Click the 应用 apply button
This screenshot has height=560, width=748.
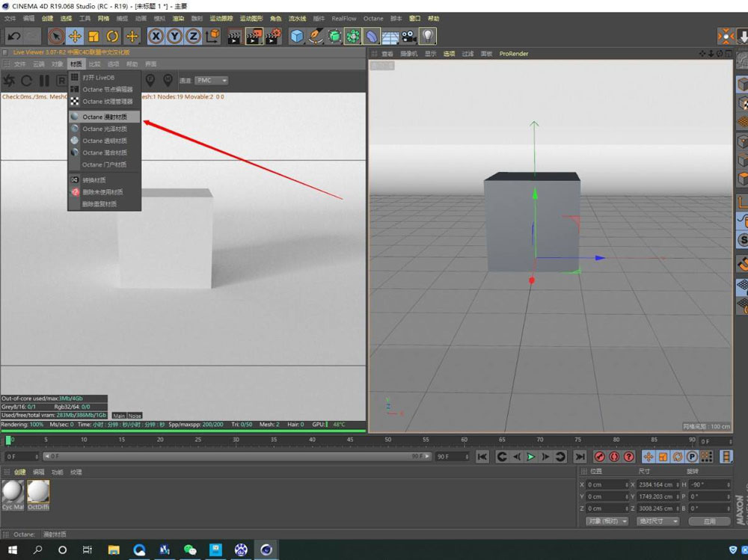coord(709,521)
